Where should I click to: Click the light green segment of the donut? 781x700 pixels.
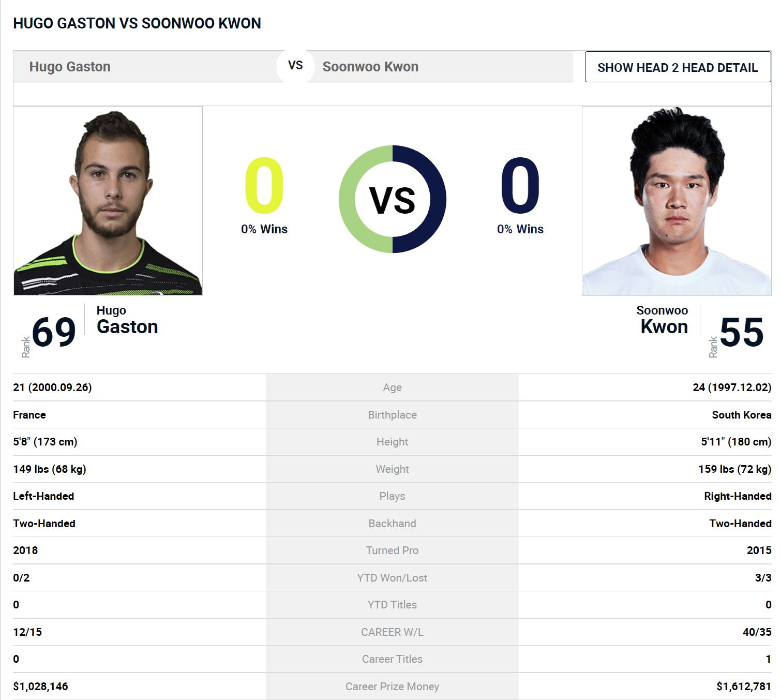348,199
